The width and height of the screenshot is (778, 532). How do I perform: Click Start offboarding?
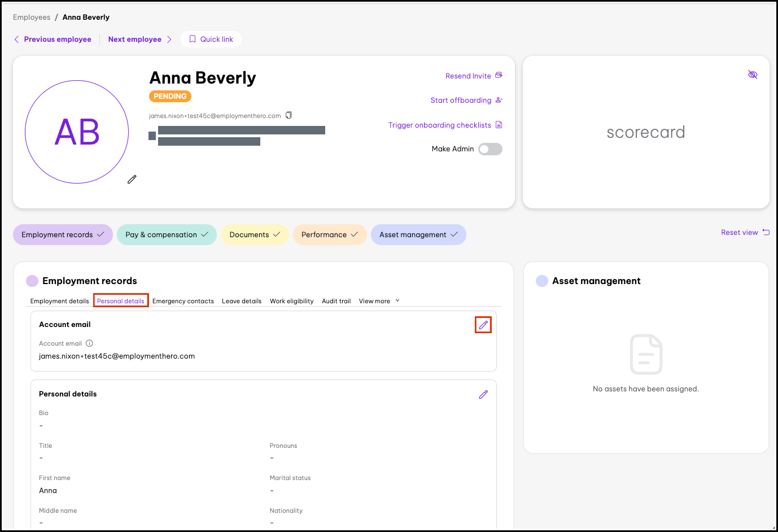tap(461, 100)
